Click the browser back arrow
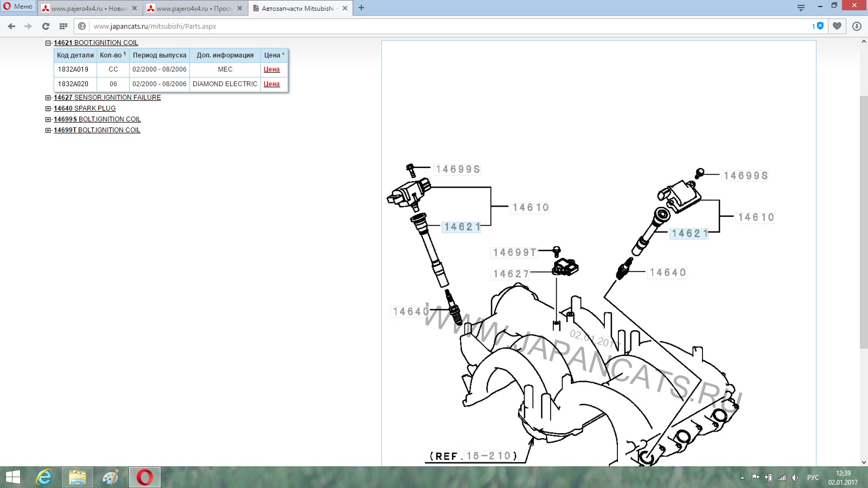 coord(11,26)
